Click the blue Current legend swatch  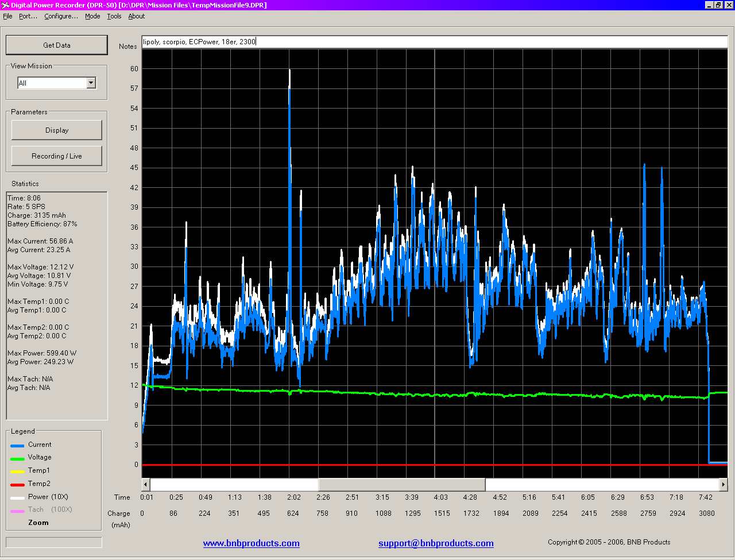17,445
